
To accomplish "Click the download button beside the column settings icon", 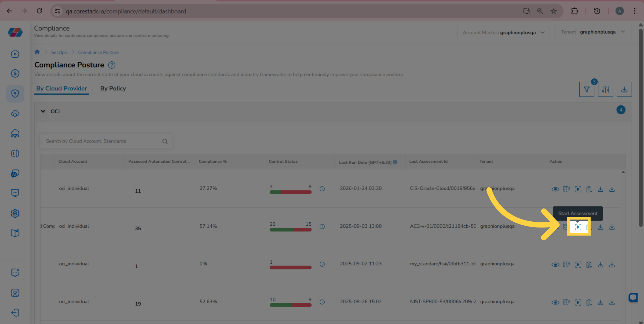I will click(x=624, y=90).
